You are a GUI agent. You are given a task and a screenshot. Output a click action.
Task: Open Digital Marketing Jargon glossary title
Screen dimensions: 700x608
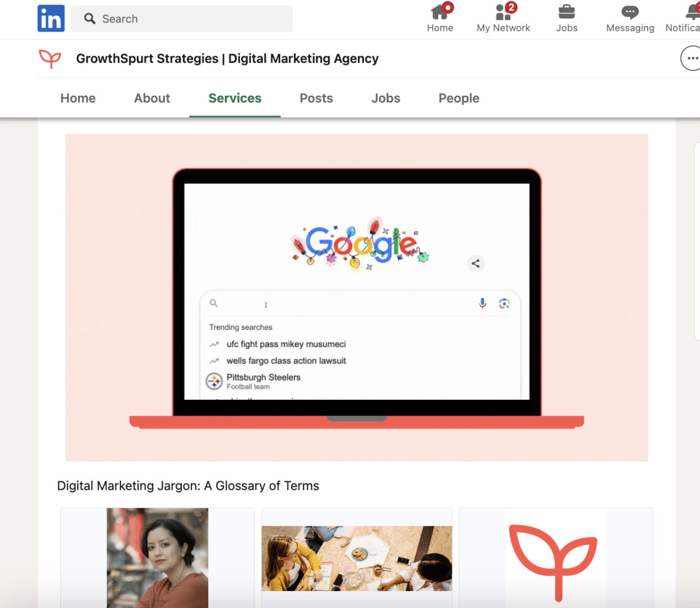click(188, 486)
